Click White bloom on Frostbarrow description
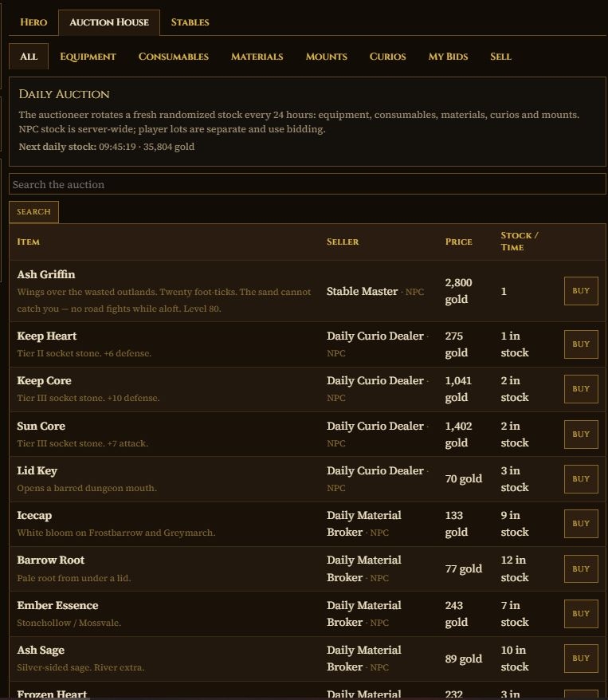This screenshot has height=700, width=608. point(116,533)
